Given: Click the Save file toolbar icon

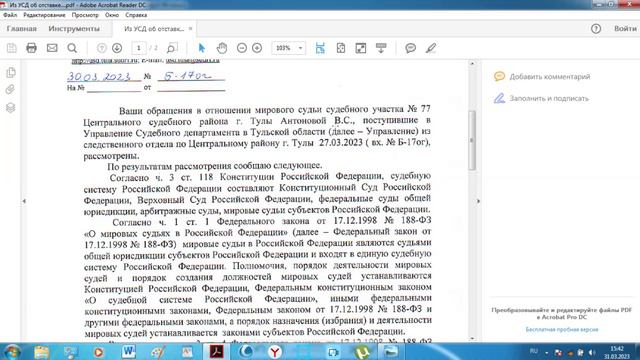Looking at the screenshot, I should point(11,48).
